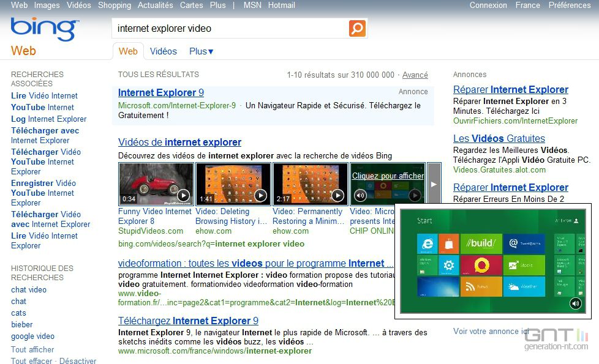The height and width of the screenshot is (364, 599).
Task: Switch to the Vidéos tab
Action: [x=163, y=51]
